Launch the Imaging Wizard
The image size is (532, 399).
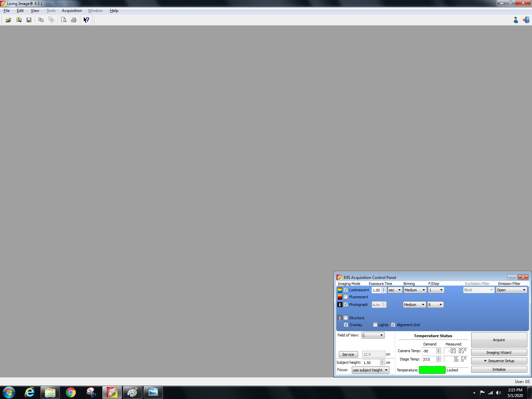[x=499, y=352]
